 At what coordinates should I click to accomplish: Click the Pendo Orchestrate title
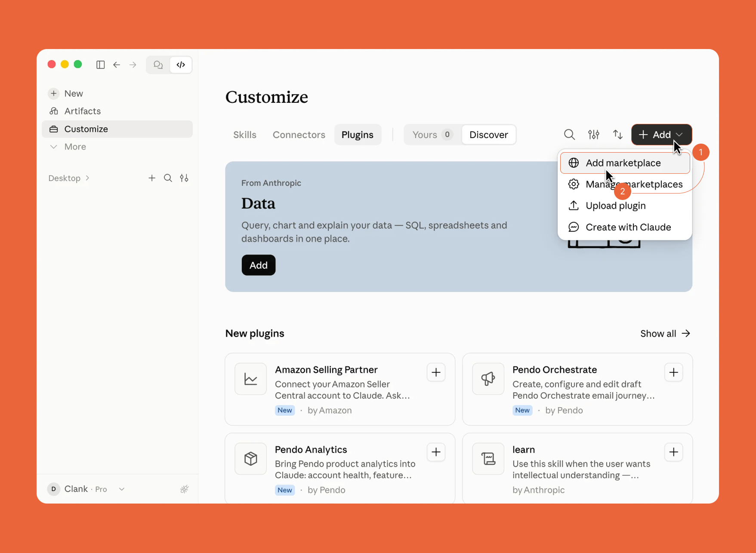tap(555, 370)
